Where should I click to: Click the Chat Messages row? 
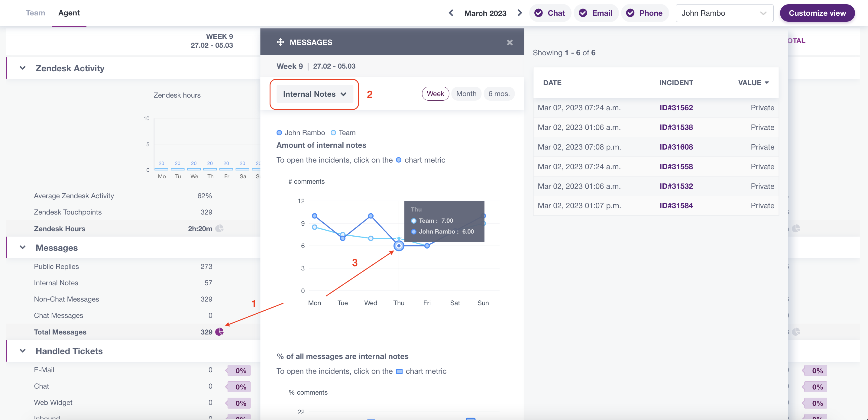pyautogui.click(x=133, y=315)
